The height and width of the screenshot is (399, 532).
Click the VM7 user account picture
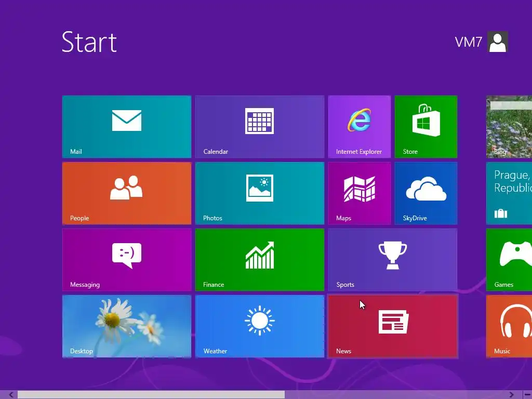coord(497,42)
